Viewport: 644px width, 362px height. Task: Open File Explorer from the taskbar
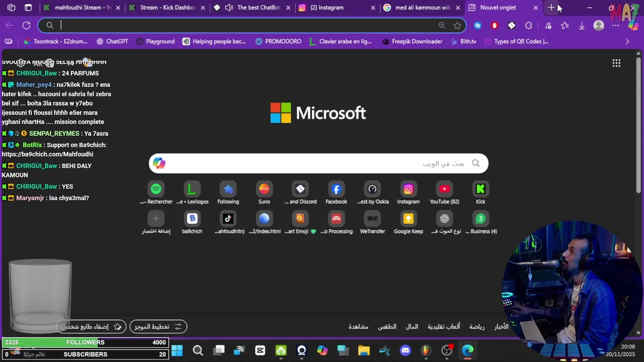coord(364,350)
